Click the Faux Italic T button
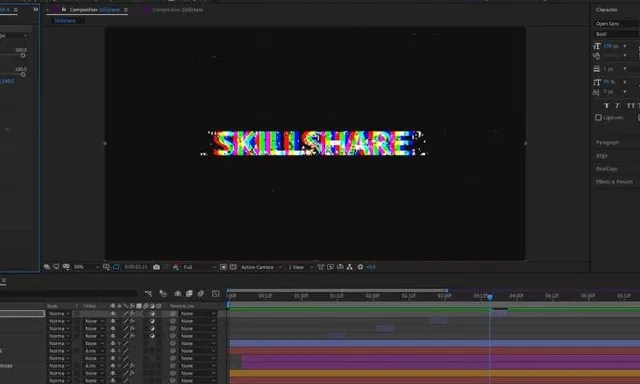The width and height of the screenshot is (640, 384). pos(617,106)
